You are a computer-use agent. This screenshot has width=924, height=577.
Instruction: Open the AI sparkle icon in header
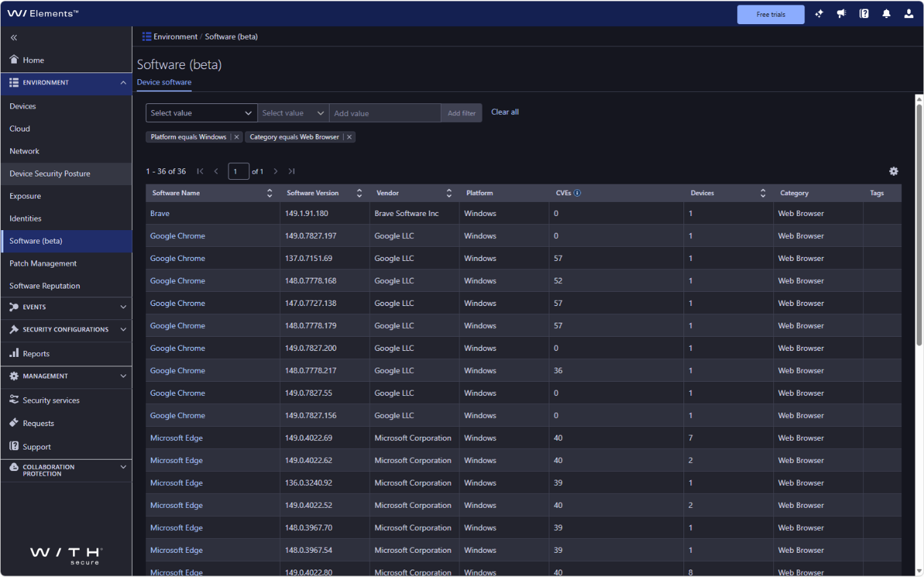click(819, 14)
